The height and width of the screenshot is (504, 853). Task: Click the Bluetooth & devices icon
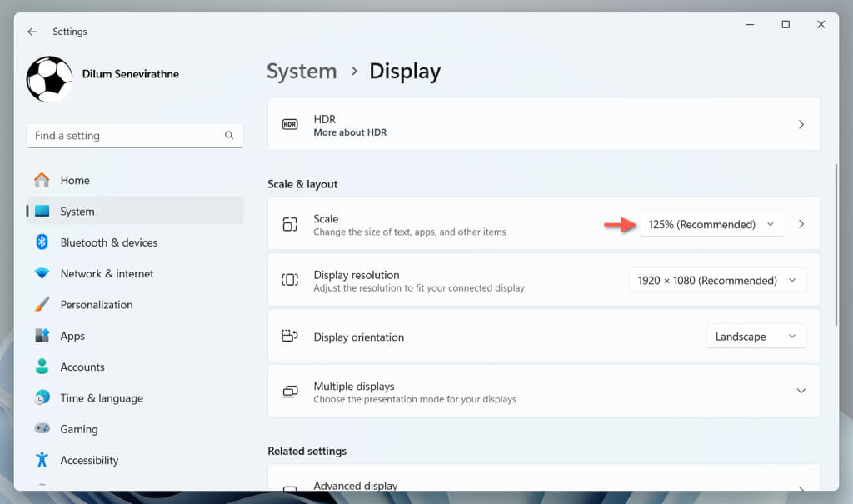pyautogui.click(x=42, y=242)
